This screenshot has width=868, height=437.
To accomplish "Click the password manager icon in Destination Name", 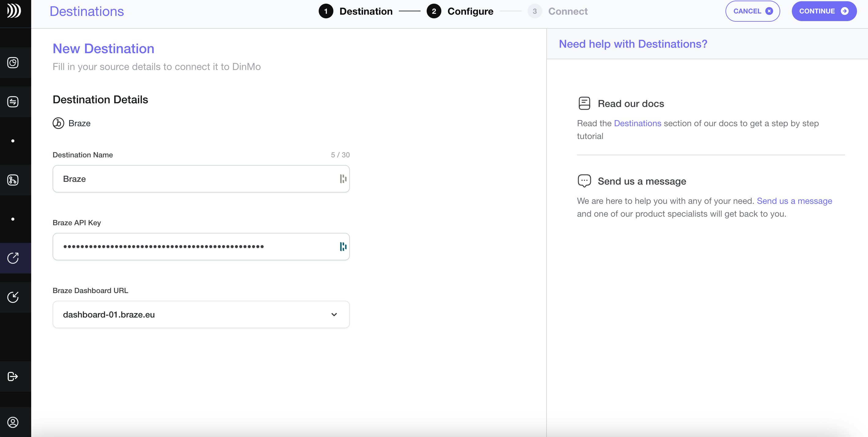I will pyautogui.click(x=343, y=179).
